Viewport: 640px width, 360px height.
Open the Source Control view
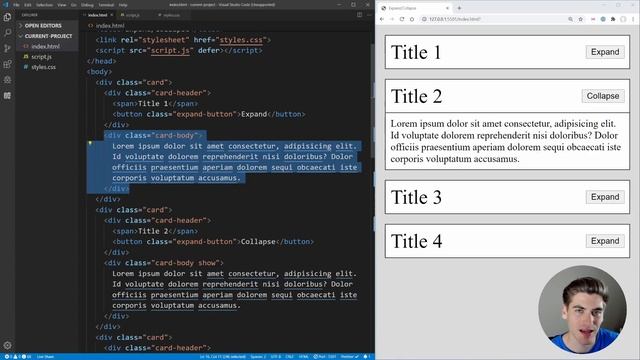pos(7,48)
